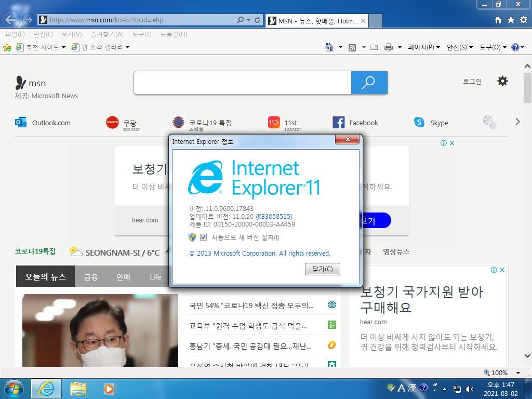
Task: Open 도구(O) command bar dropdown
Action: click(x=493, y=47)
